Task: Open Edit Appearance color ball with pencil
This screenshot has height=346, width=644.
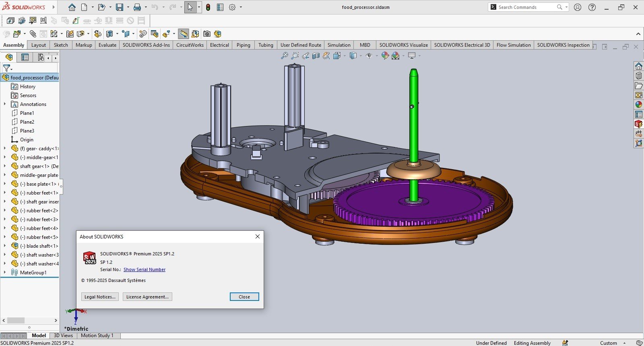Action: click(x=385, y=56)
